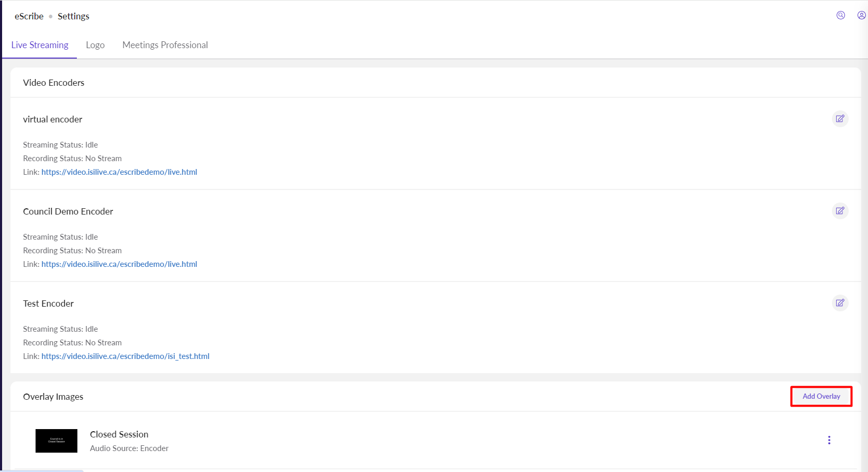Viewport: 868px width, 472px height.
Task: Click the search icon in the header
Action: (x=841, y=15)
